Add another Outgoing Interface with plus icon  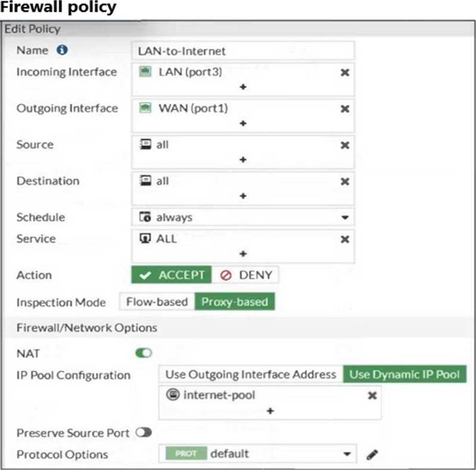pyautogui.click(x=243, y=124)
